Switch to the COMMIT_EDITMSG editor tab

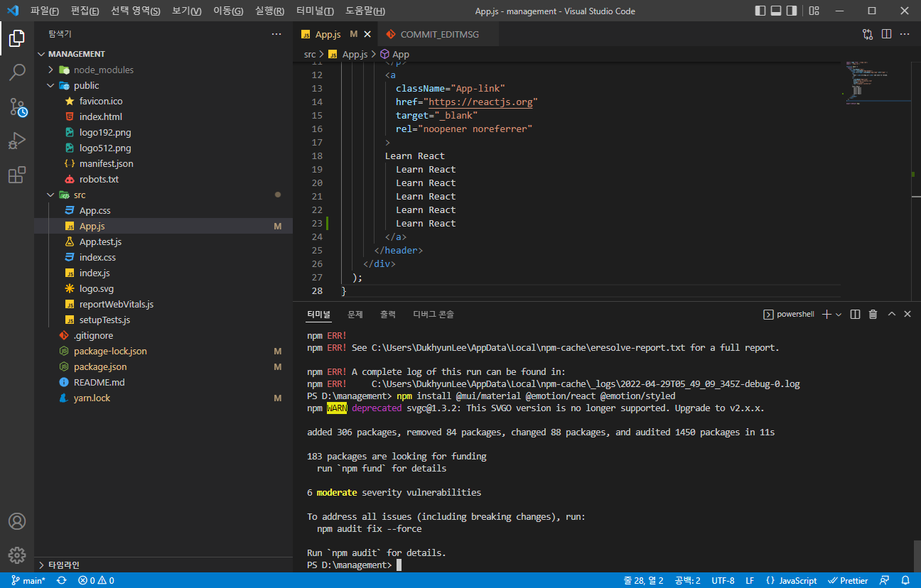[439, 34]
